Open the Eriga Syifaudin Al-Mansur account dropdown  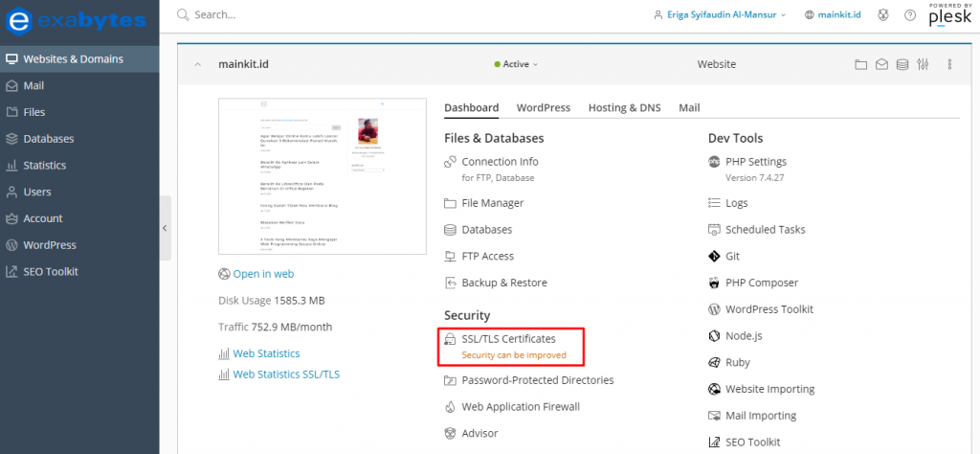point(720,15)
